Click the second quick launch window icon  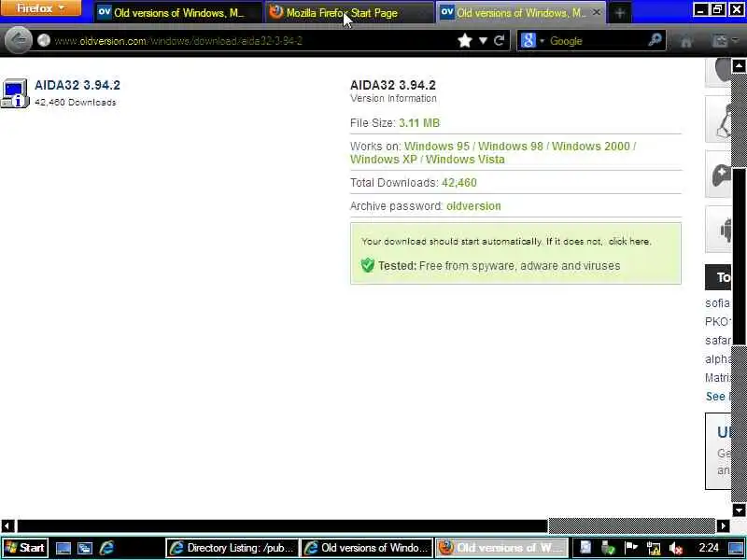pos(85,548)
